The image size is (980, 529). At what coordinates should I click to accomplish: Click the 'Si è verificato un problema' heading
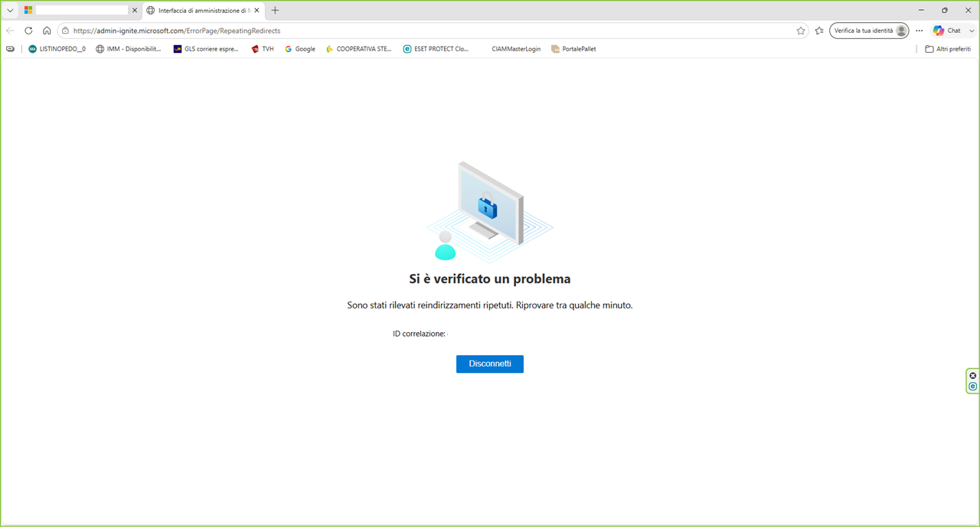(490, 279)
